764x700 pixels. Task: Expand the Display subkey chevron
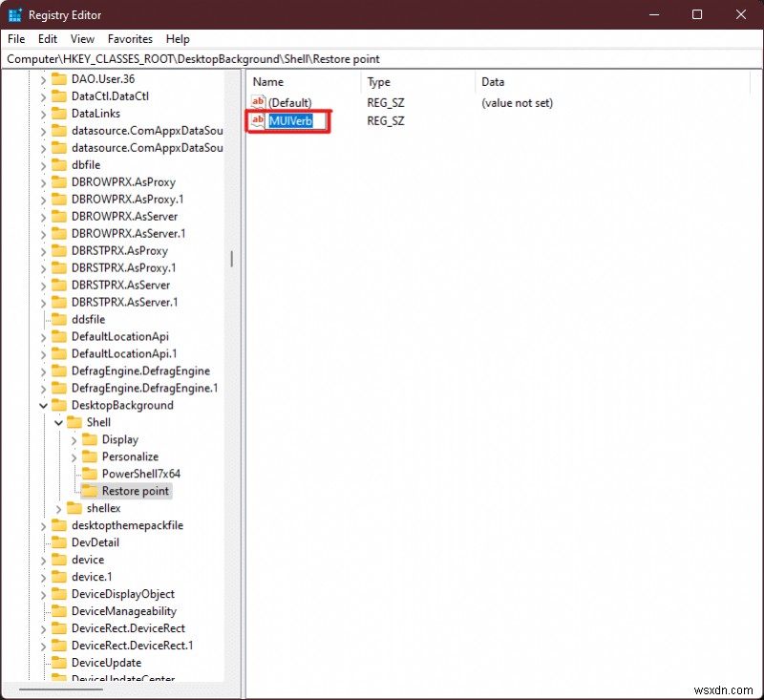point(73,439)
